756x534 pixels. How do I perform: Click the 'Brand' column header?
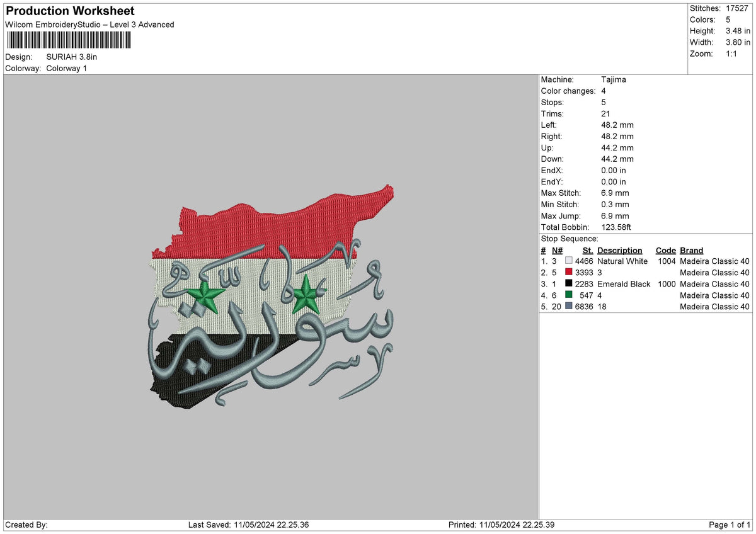692,251
